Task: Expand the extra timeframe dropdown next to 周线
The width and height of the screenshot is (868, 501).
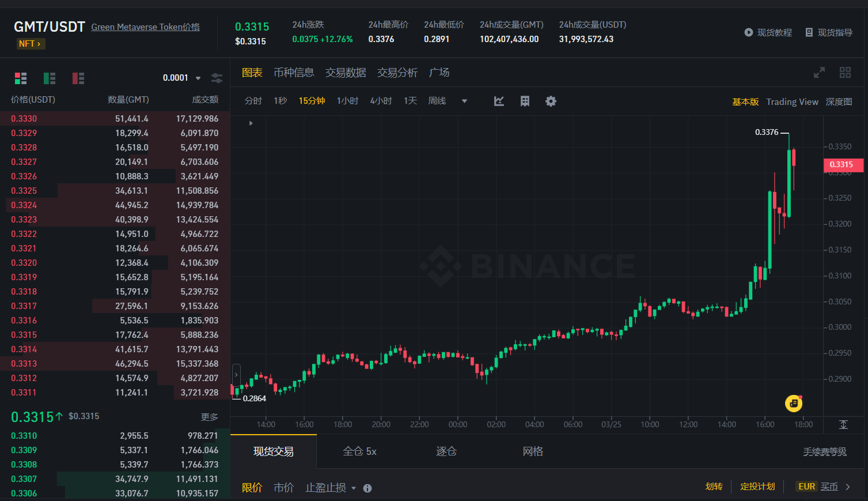Action: 464,100
